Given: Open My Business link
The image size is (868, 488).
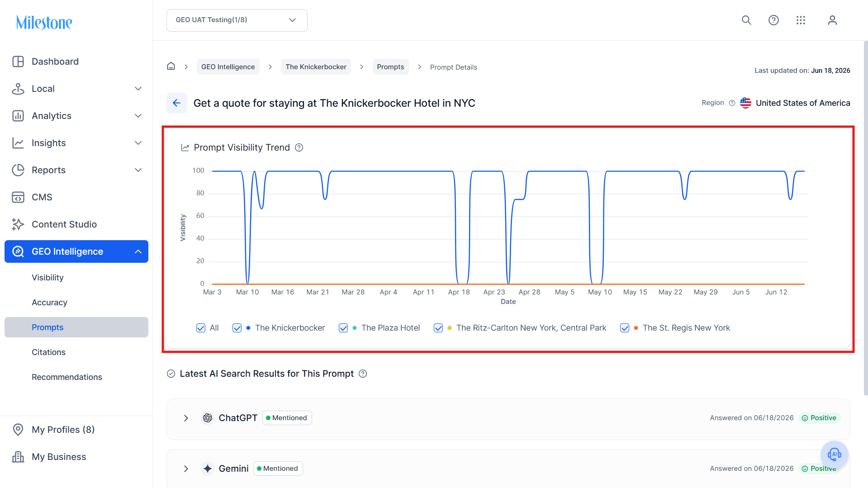Looking at the screenshot, I should [59, 457].
